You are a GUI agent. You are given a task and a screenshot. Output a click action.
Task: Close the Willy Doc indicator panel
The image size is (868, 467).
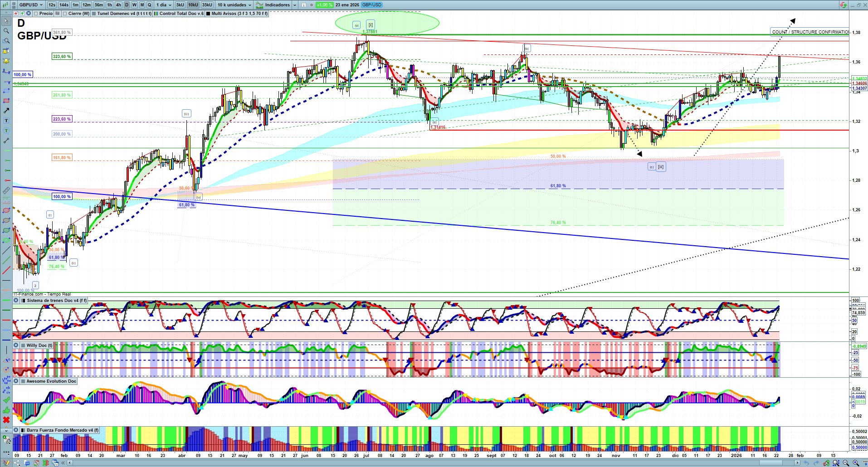coord(16,345)
